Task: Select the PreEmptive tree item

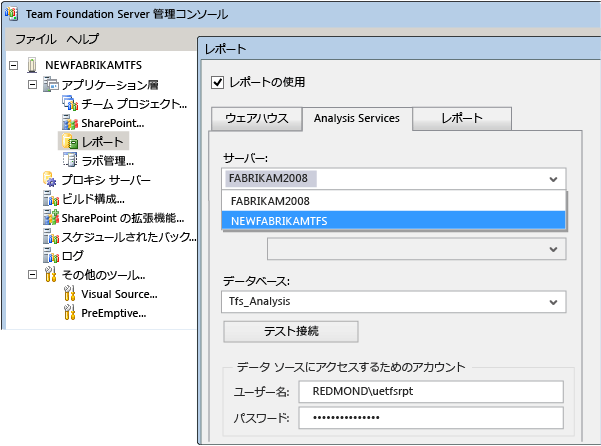Action: coord(113,313)
